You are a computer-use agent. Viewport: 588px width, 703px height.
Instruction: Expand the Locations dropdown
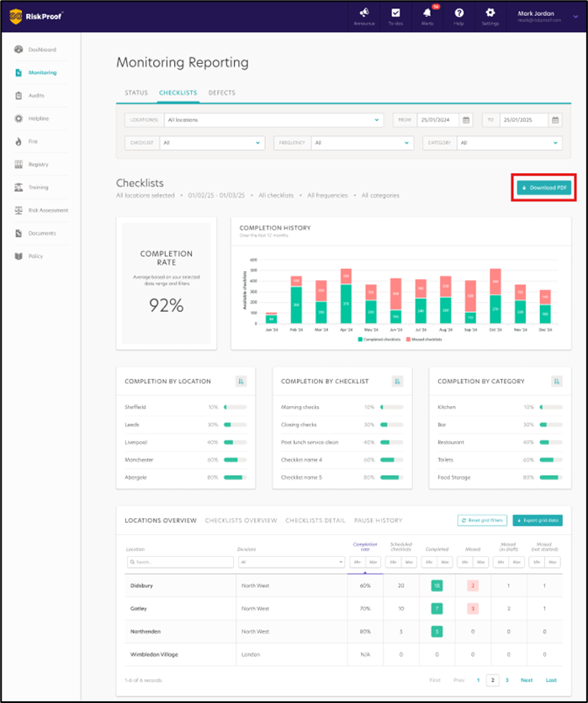(x=273, y=120)
